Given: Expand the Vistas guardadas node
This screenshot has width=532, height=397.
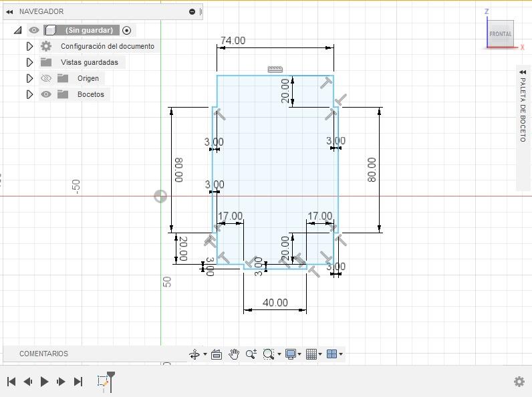Looking at the screenshot, I should [x=29, y=62].
